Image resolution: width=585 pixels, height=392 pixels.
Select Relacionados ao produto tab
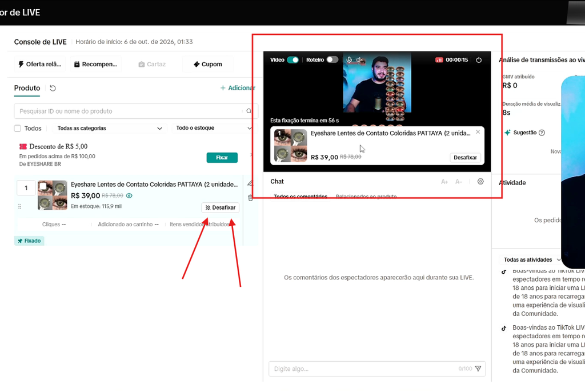pyautogui.click(x=366, y=197)
